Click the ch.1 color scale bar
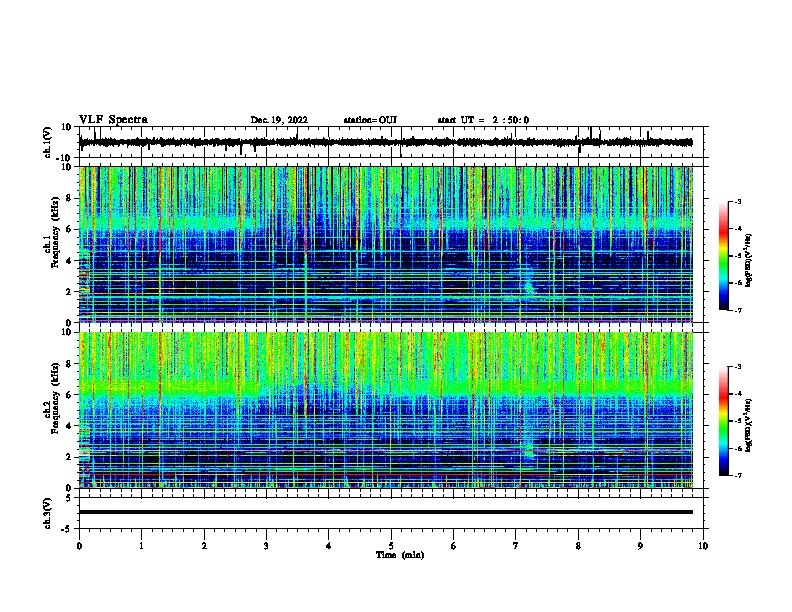This screenshot has height=612, width=792. tap(723, 256)
